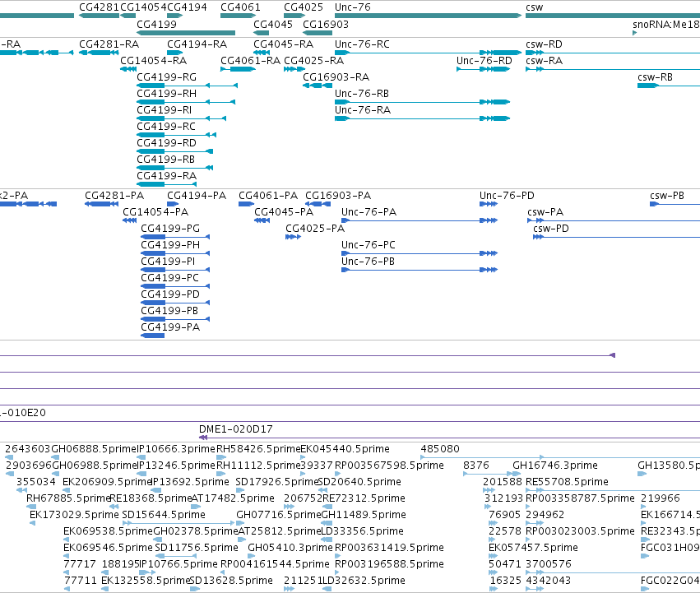
Task: Open protein csw-PD label
Action: pyautogui.click(x=551, y=229)
